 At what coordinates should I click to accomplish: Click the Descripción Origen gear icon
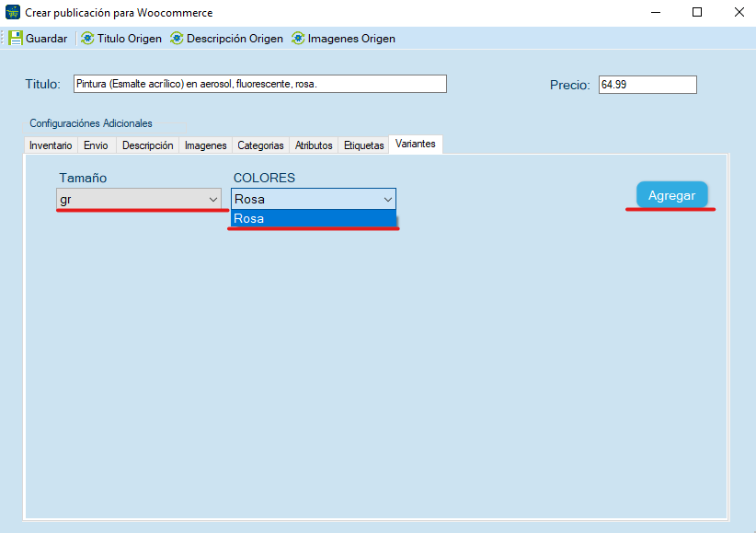[x=177, y=38]
